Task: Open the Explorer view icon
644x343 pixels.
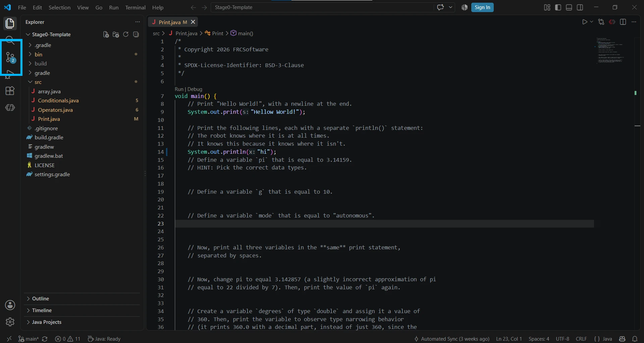Action: (10, 23)
